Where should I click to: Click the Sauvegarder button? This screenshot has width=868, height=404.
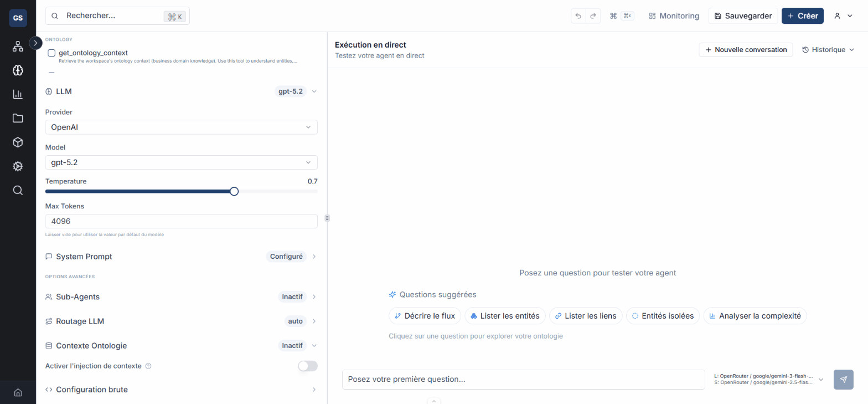pyautogui.click(x=743, y=16)
